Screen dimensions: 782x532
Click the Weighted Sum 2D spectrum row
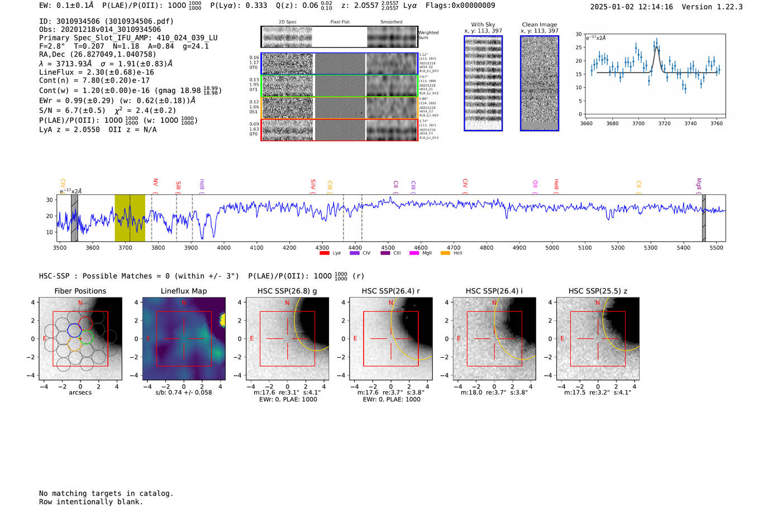[x=339, y=37]
